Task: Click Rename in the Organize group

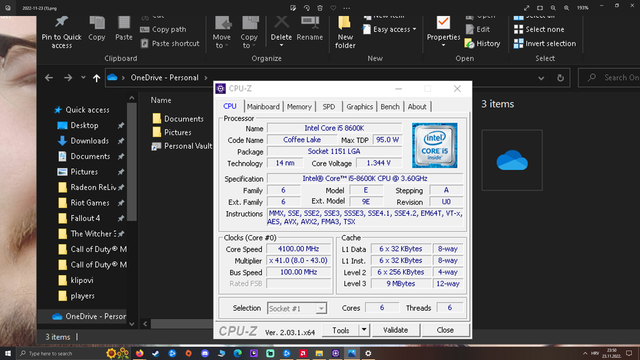Action: (x=309, y=29)
